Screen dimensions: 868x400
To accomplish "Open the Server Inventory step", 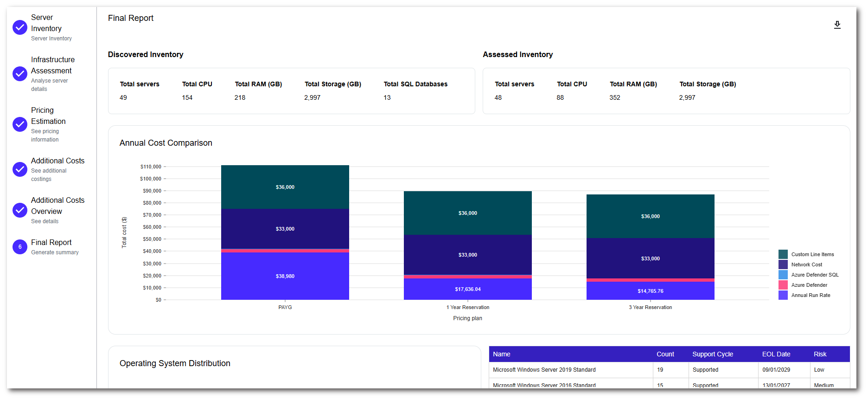I will pyautogui.click(x=46, y=23).
